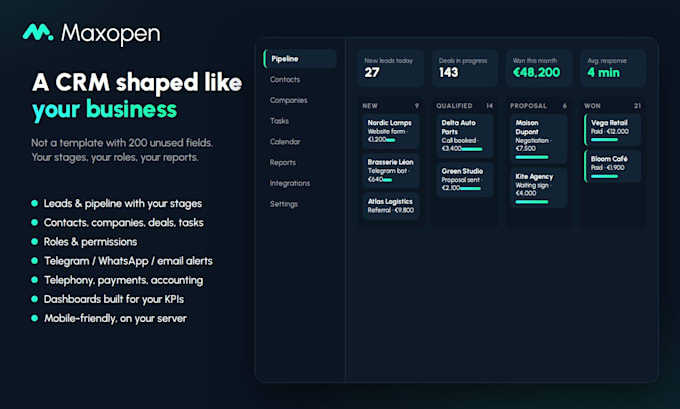The width and height of the screenshot is (680, 409).
Task: Click the New leads today 27 card
Action: pyautogui.click(x=391, y=68)
